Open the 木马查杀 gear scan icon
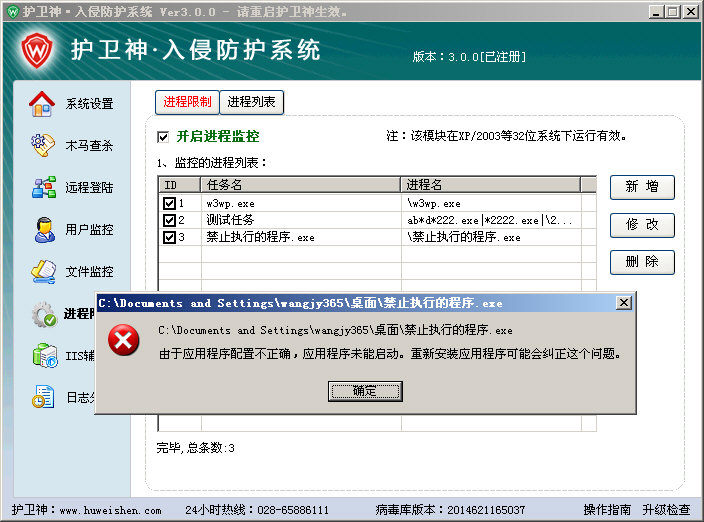Viewport: 704px width, 522px height. click(42, 145)
